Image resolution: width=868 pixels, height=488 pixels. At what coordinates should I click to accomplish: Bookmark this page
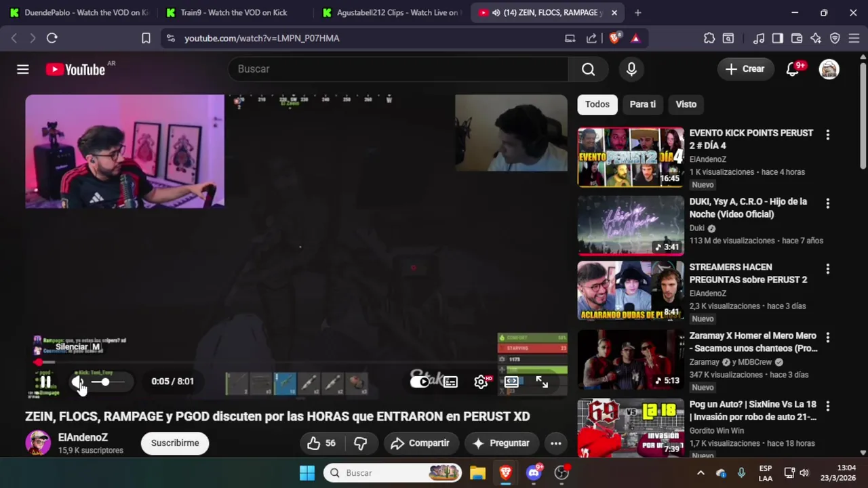(x=146, y=38)
